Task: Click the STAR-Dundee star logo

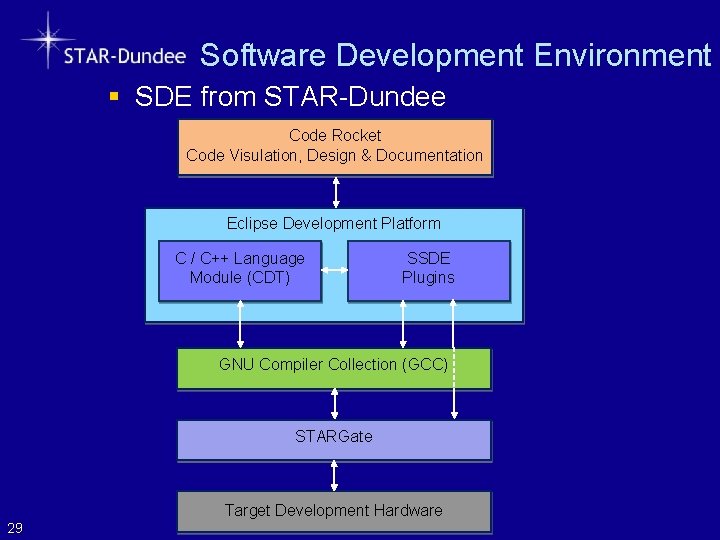Action: (48, 40)
